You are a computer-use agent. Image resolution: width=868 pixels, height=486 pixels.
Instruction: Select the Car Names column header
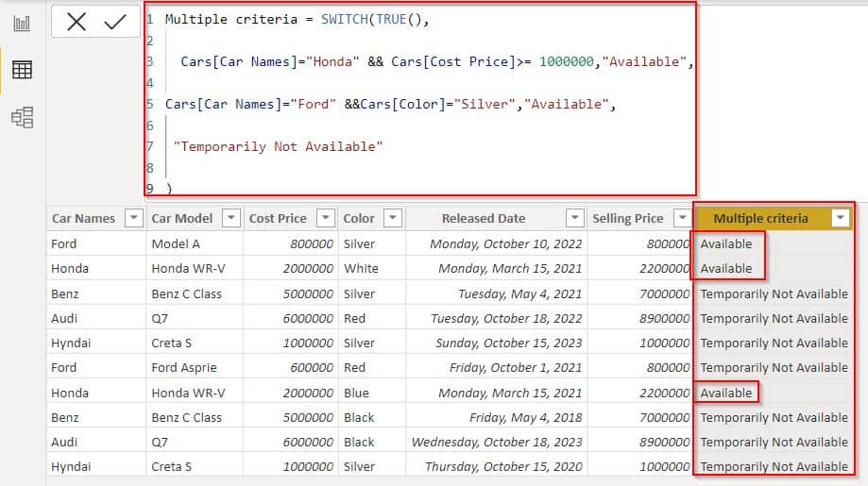pos(83,218)
